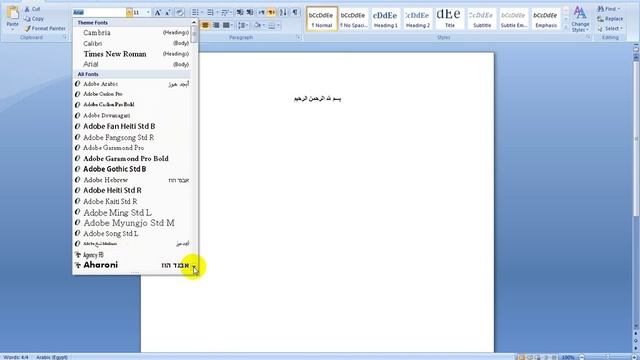Choose Calibri body theme font

pyautogui.click(x=132, y=43)
